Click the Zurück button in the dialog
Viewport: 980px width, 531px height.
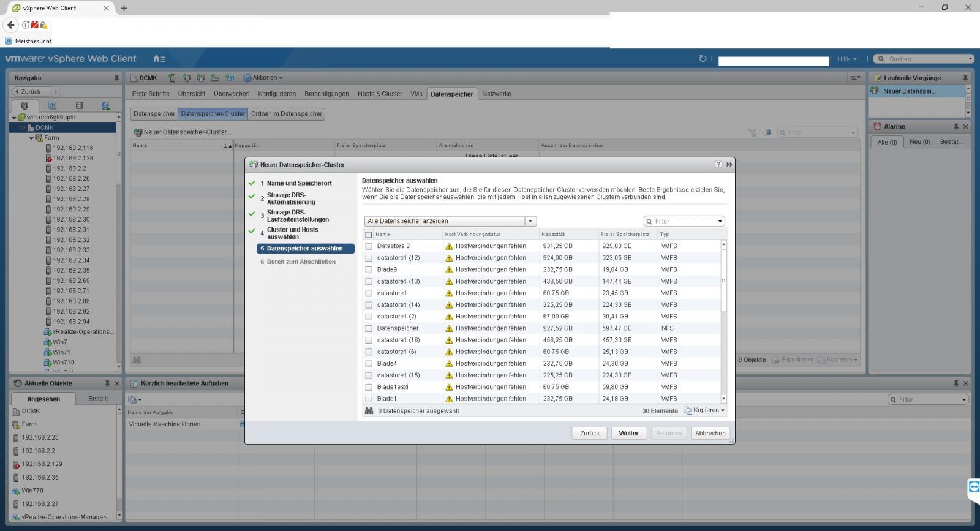[589, 433]
